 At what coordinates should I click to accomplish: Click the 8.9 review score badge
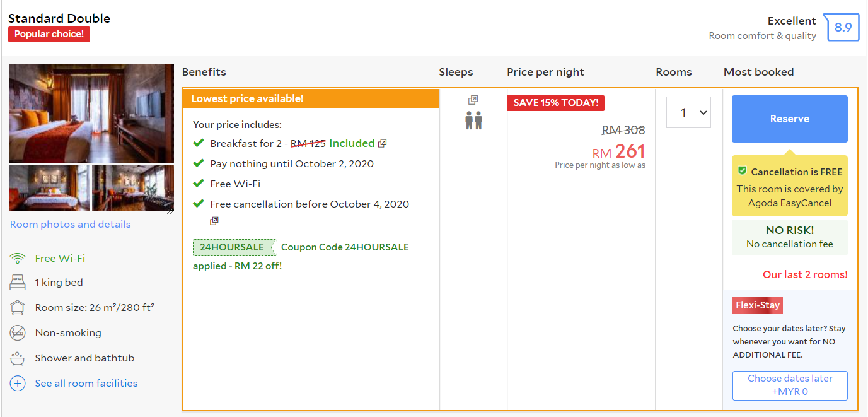[842, 27]
